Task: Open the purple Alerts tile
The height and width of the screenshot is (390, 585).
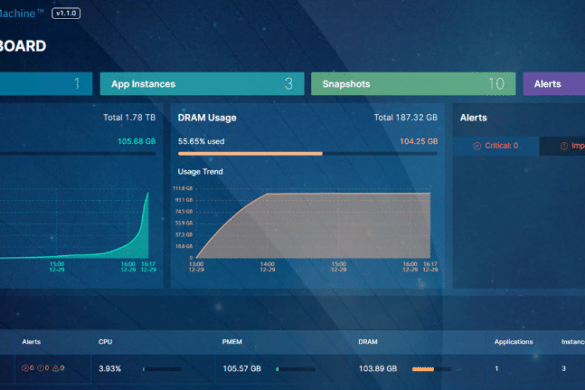Action: pos(554,84)
